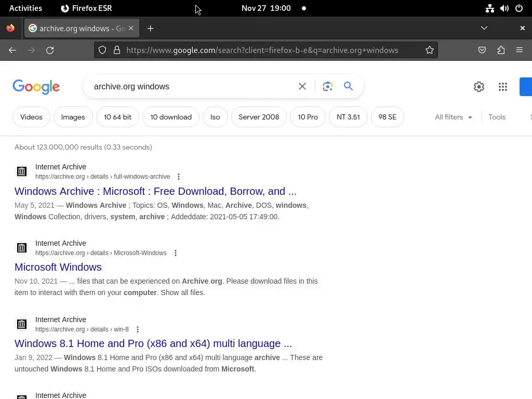Click the site security padlock icon
532x399 pixels.
point(117,50)
